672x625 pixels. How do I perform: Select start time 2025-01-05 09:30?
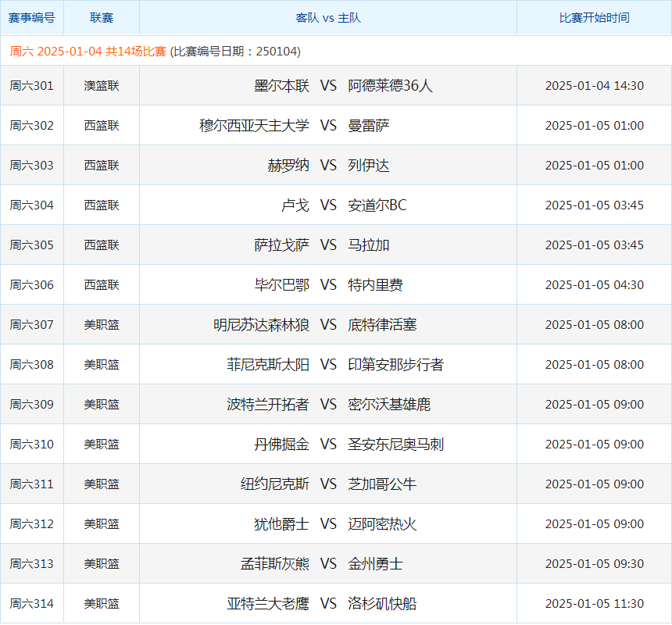[x=595, y=564]
